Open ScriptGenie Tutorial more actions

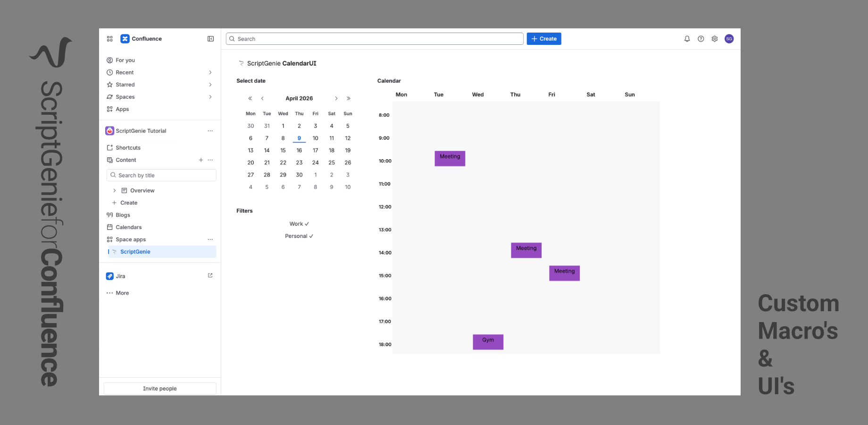[210, 131]
